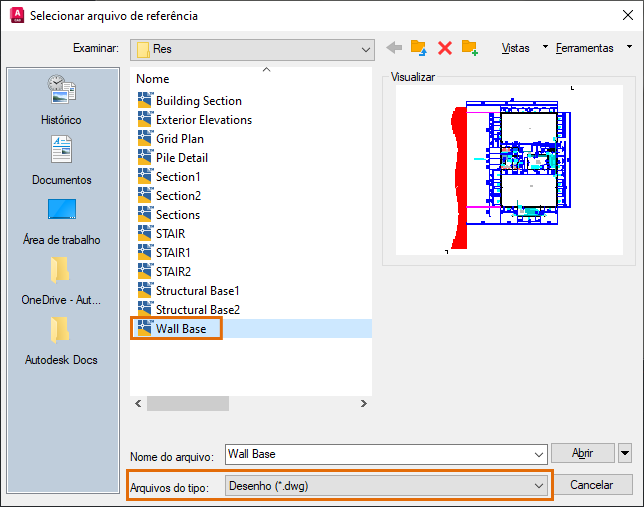Select the Wall Base file icon
This screenshot has width=644, height=507.
pos(145,328)
